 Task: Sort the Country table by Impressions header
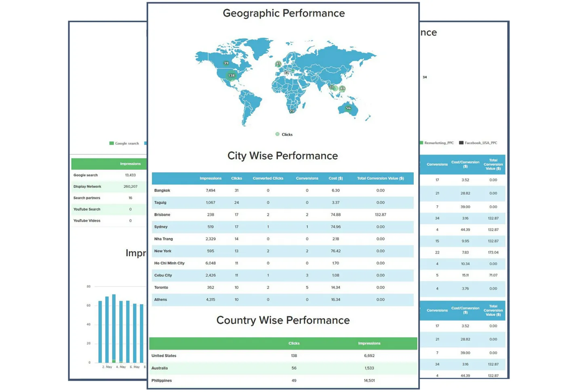coord(369,343)
